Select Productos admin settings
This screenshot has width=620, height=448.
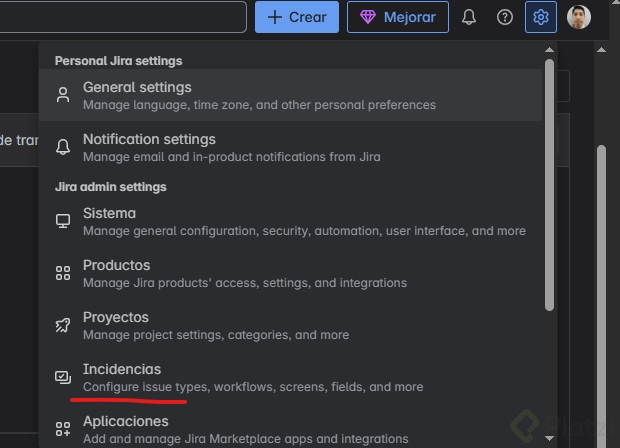(x=116, y=265)
